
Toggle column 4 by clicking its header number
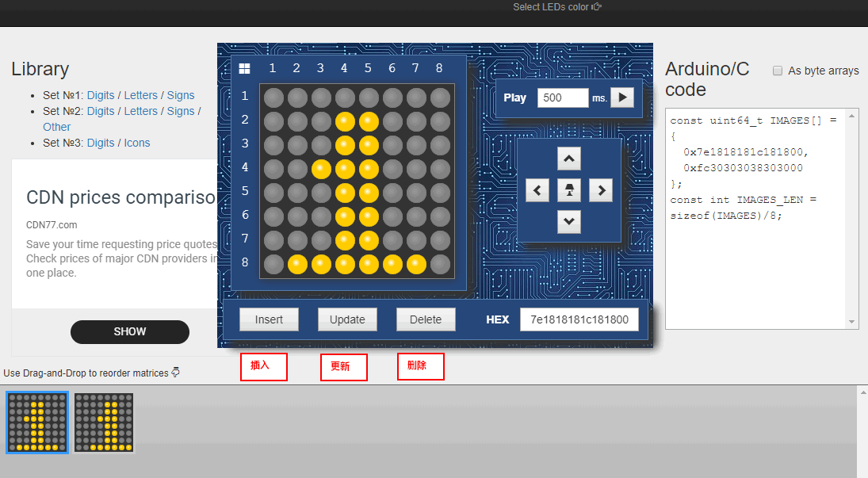pos(344,68)
